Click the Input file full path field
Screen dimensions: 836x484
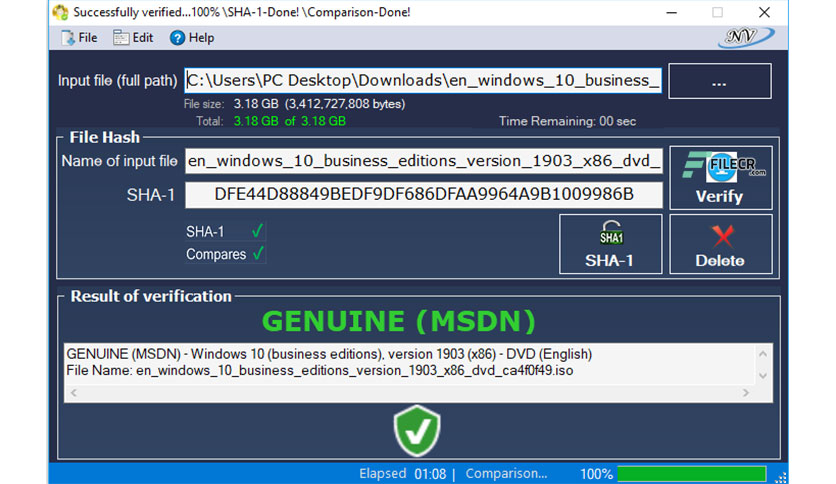point(423,80)
